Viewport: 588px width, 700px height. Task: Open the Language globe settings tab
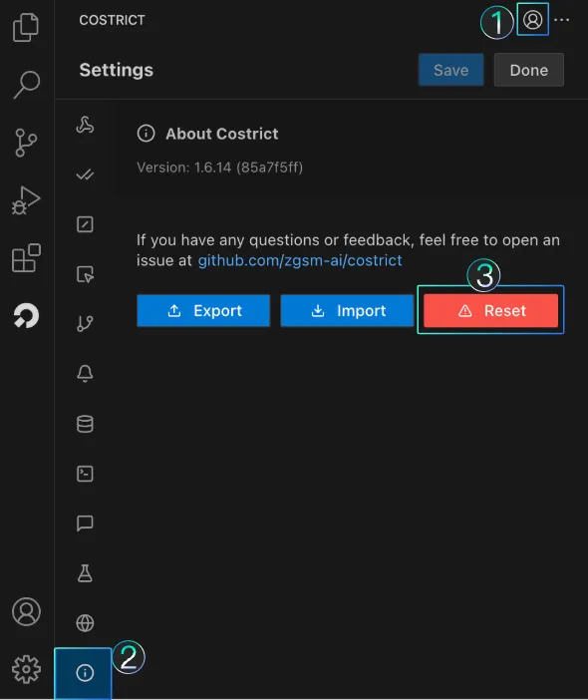(x=85, y=623)
